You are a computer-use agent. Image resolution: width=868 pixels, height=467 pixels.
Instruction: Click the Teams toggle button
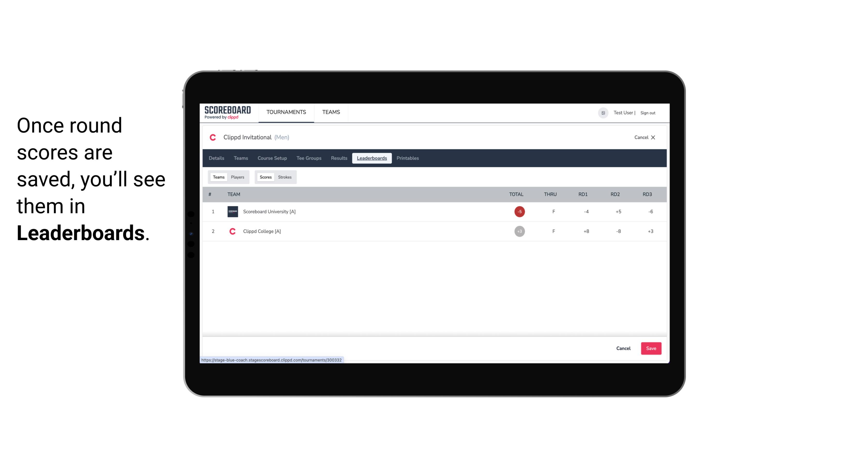(218, 177)
